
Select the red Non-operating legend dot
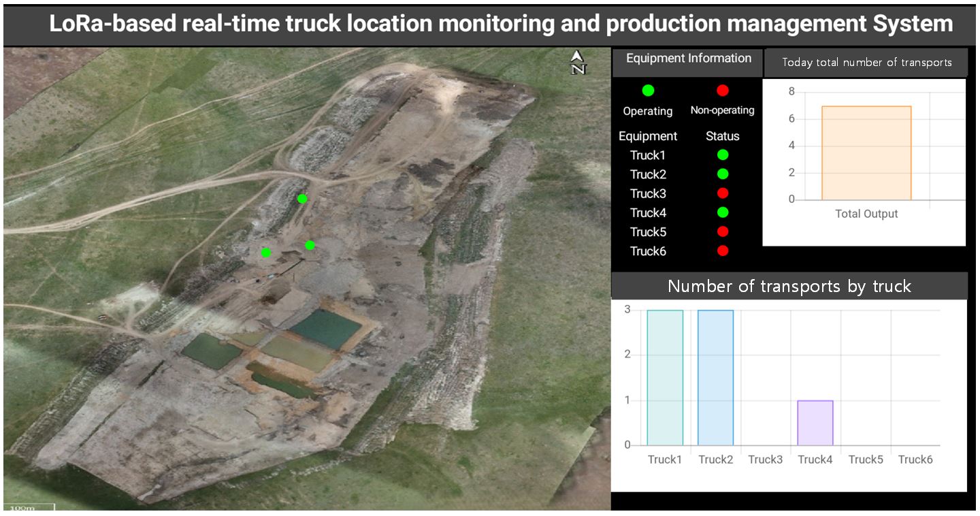click(x=723, y=91)
